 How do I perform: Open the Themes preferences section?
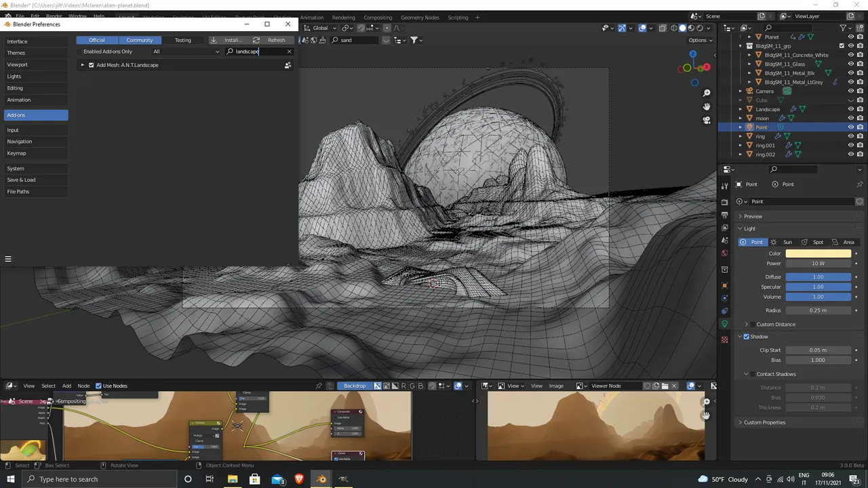(36, 53)
